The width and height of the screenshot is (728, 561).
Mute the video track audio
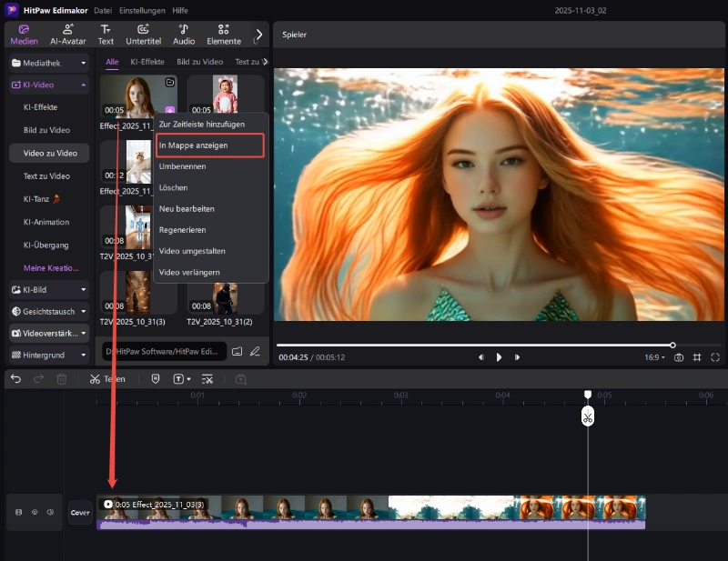(51, 512)
